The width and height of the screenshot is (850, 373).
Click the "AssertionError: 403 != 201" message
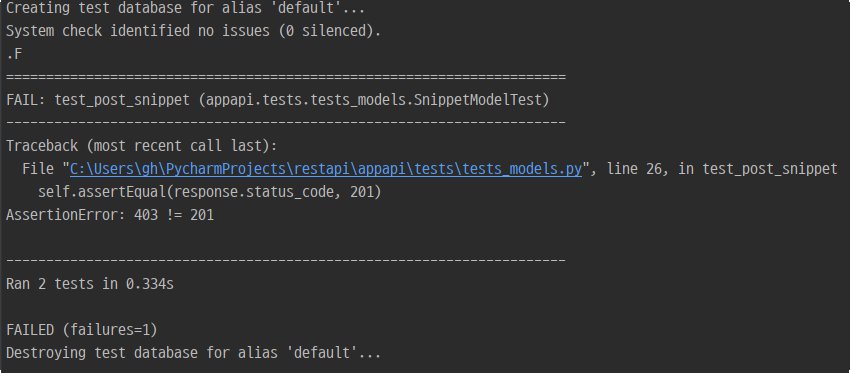click(110, 215)
